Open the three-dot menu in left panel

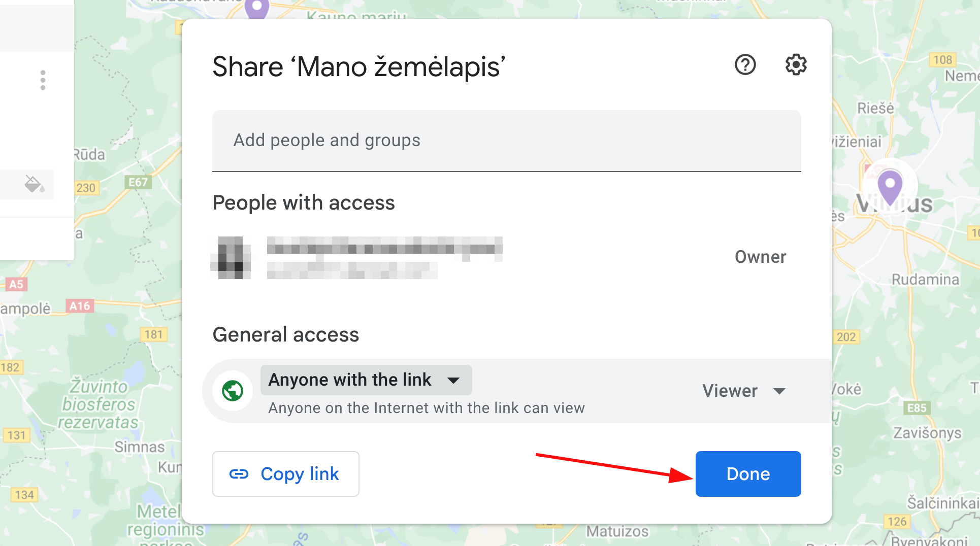coord(43,80)
